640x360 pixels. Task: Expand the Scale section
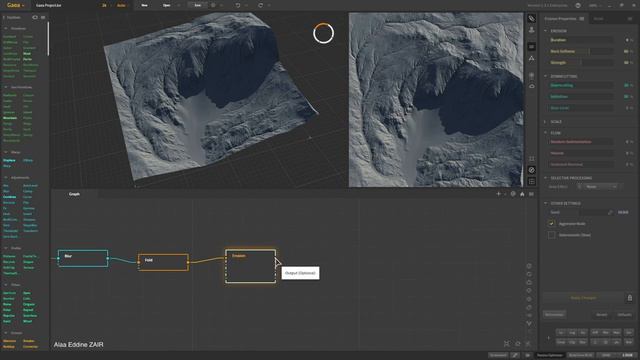[x=546, y=122]
